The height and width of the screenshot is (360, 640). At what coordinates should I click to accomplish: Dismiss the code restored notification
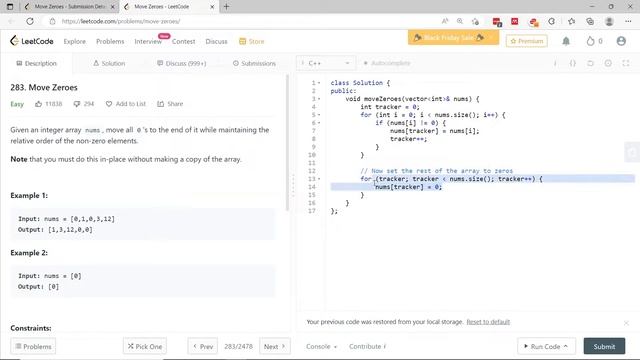click(626, 323)
